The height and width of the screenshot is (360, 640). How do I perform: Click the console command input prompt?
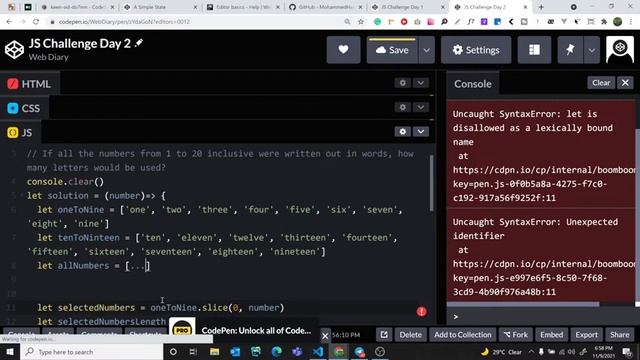(x=543, y=316)
